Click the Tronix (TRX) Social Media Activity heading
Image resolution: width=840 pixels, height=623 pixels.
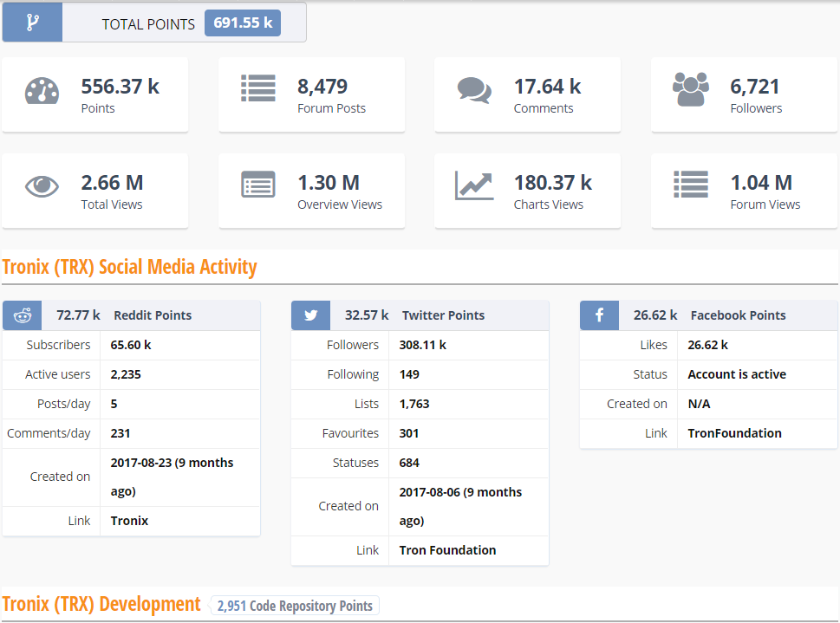click(x=129, y=267)
